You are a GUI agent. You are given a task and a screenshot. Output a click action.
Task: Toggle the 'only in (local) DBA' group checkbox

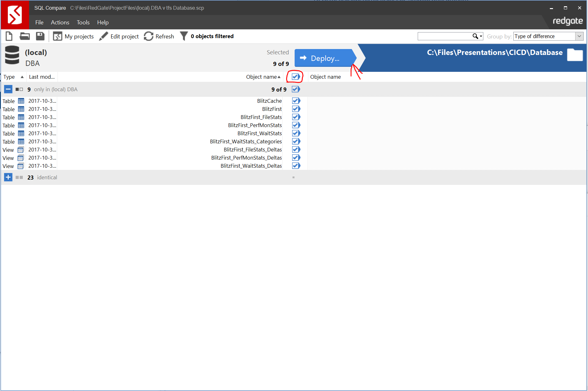point(296,89)
